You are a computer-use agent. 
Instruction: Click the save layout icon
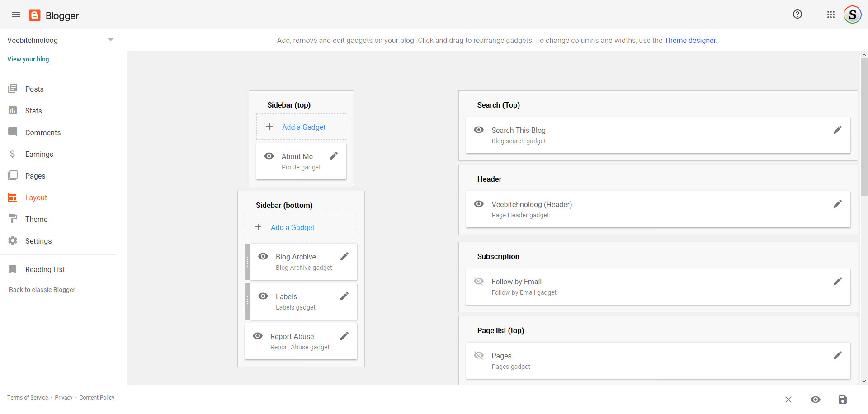842,400
